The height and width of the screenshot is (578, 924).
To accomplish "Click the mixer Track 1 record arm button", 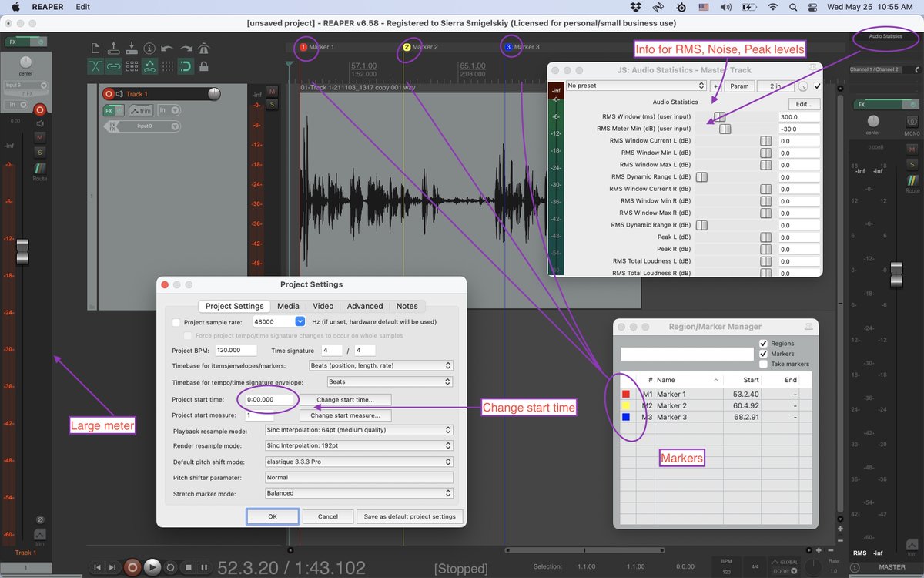I will [x=39, y=110].
